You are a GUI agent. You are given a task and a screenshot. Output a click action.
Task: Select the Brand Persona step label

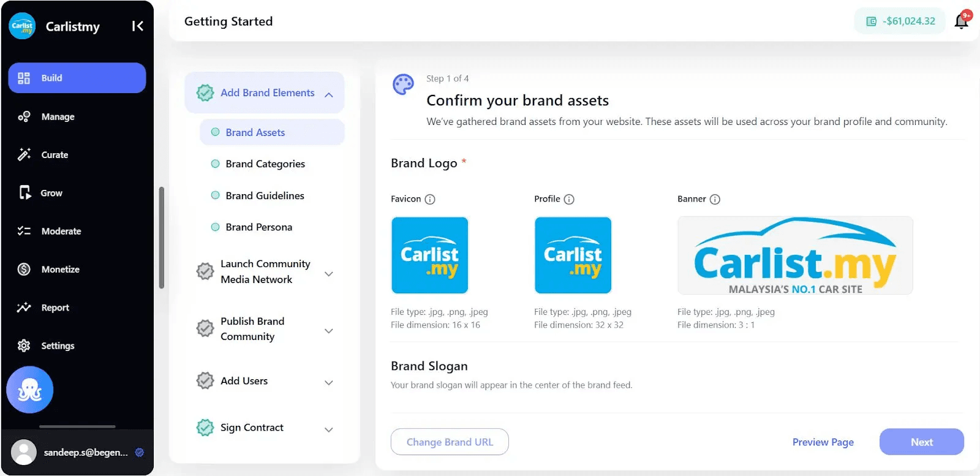tap(259, 227)
